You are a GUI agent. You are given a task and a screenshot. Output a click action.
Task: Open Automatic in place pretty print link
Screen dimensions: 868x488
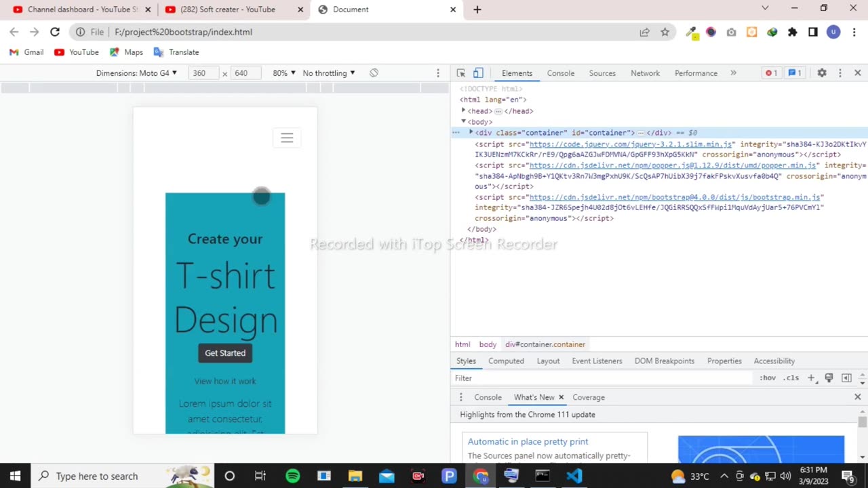[528, 441]
